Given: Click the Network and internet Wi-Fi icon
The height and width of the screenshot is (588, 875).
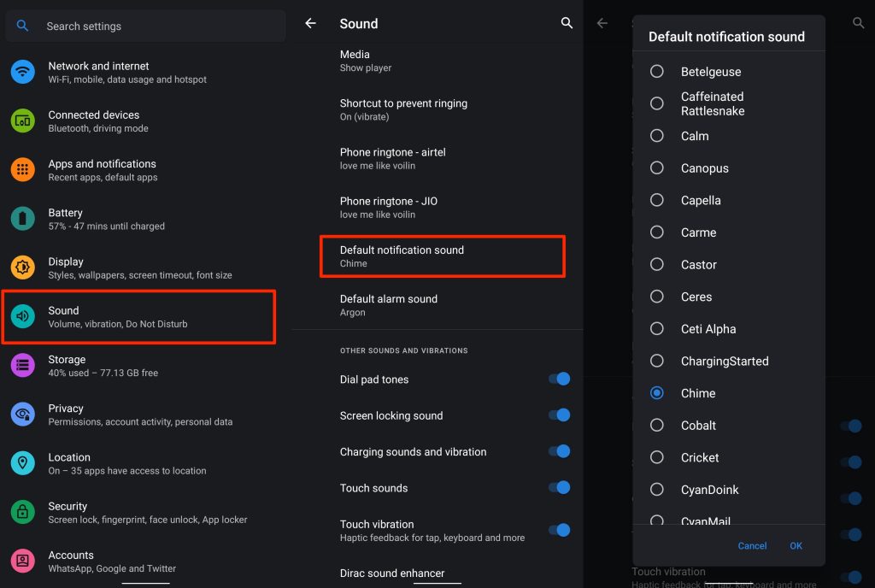Looking at the screenshot, I should (23, 72).
